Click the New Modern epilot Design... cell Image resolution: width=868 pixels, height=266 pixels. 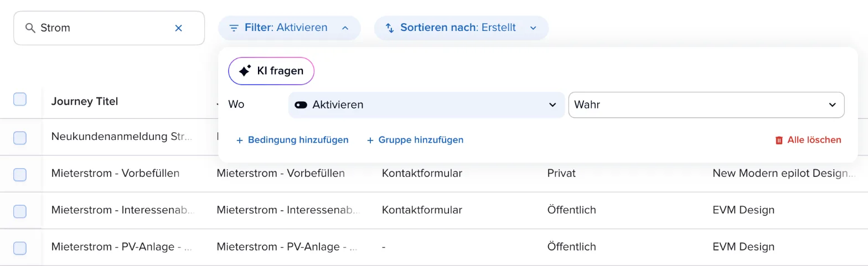click(x=784, y=173)
